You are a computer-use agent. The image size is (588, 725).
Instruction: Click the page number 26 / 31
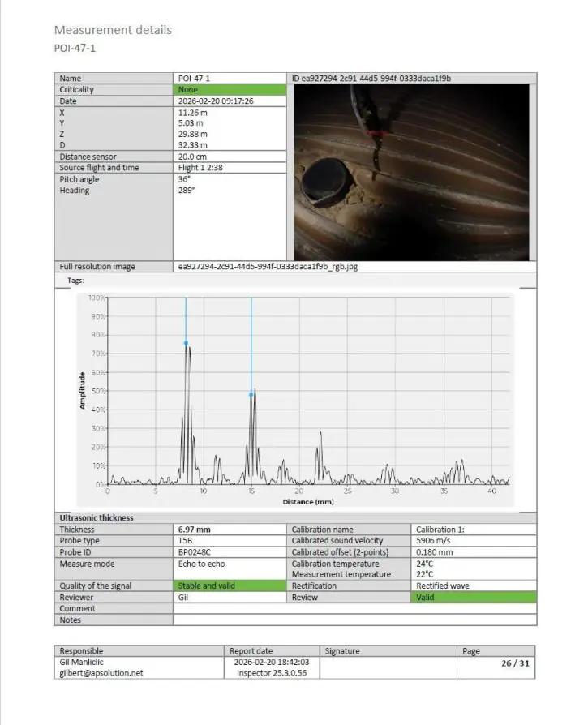coord(515,663)
